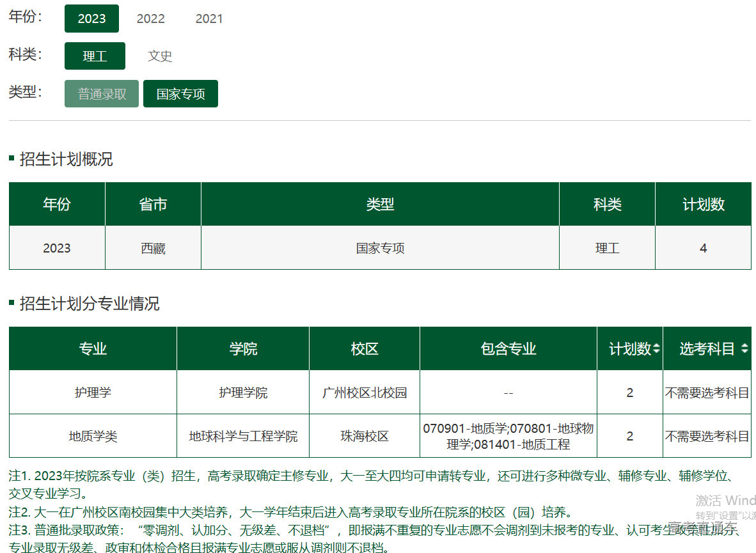Click the 专业 column header
756x553 pixels.
coord(93,349)
